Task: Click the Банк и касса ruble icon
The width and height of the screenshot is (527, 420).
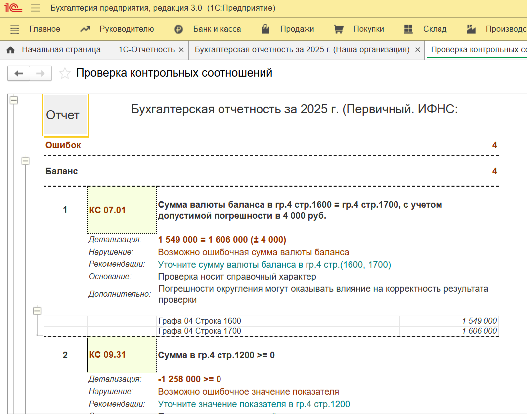Action: tap(178, 29)
